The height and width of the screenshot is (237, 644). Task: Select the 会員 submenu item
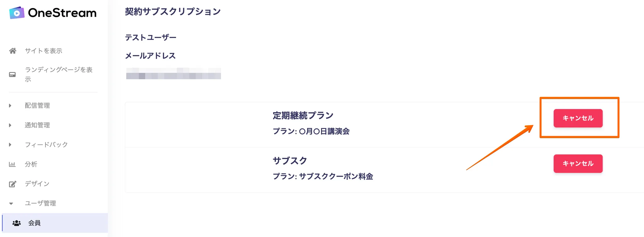click(35, 223)
